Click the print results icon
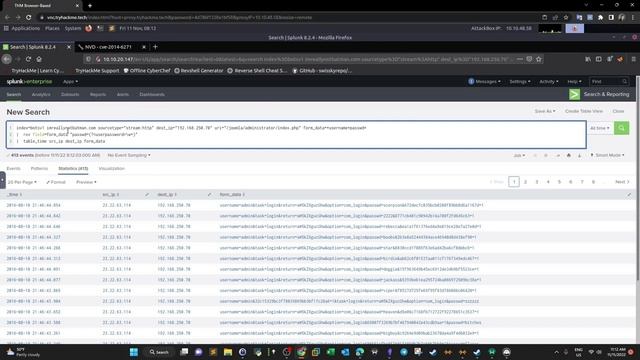The height and width of the screenshot is (360, 640). [569, 155]
